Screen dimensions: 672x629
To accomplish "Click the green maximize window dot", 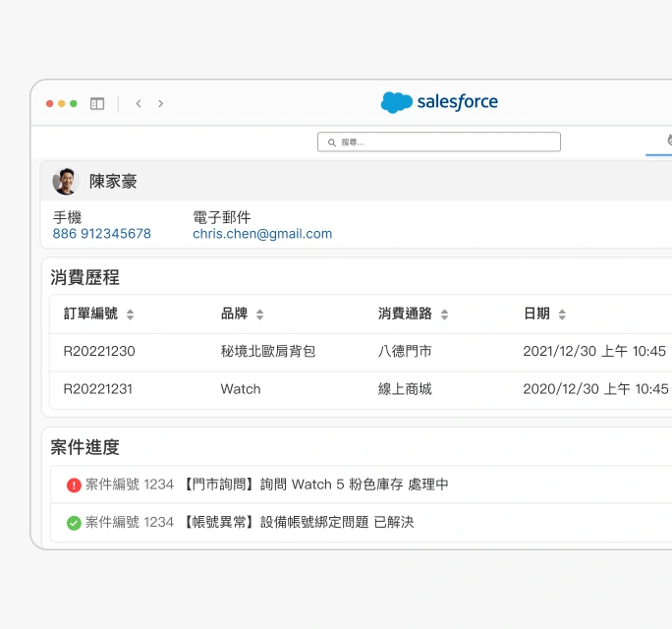I will [x=74, y=104].
